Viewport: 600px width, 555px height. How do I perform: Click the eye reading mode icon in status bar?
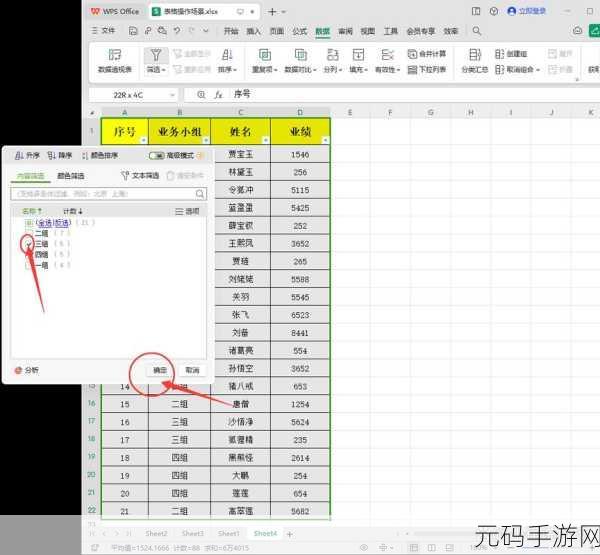(x=364, y=548)
